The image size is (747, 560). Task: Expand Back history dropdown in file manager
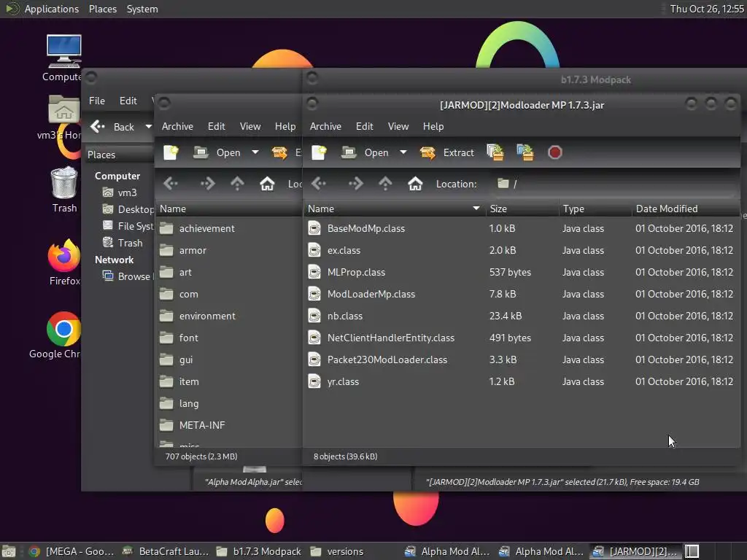point(148,127)
